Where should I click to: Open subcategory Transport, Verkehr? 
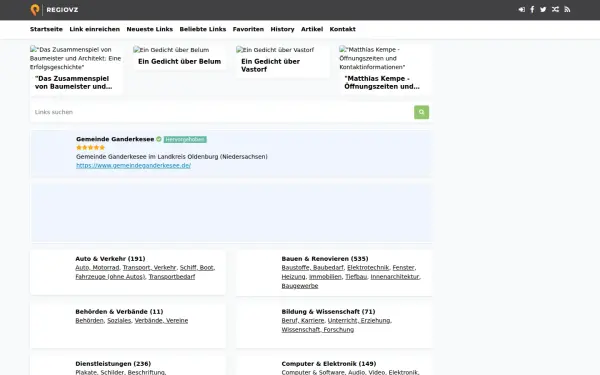pyautogui.click(x=149, y=267)
